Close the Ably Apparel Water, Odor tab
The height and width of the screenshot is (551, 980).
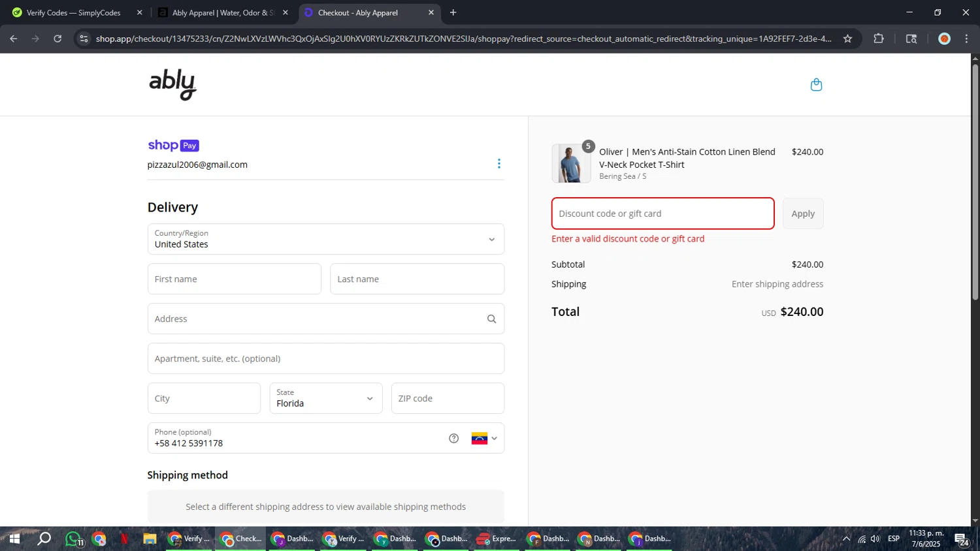(x=286, y=12)
